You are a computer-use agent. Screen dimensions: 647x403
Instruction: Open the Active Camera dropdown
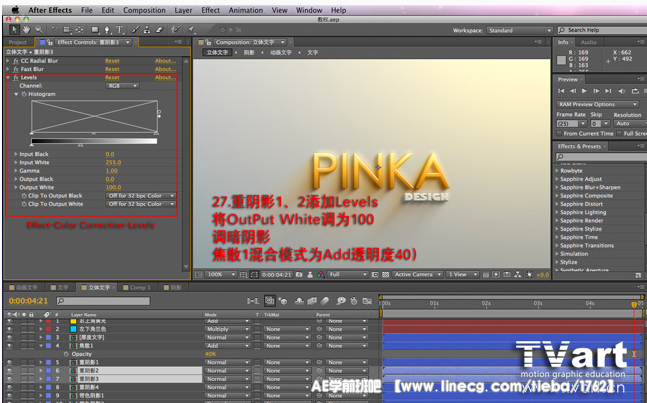click(417, 274)
